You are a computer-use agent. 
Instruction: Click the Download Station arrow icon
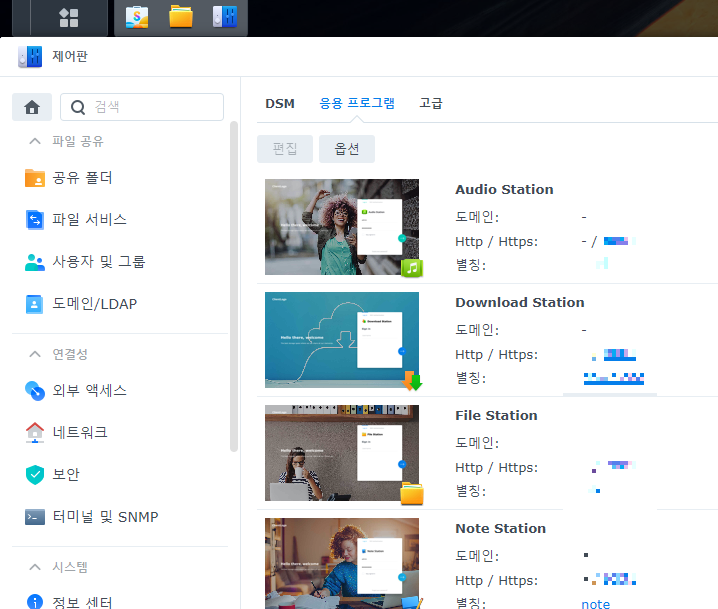412,381
